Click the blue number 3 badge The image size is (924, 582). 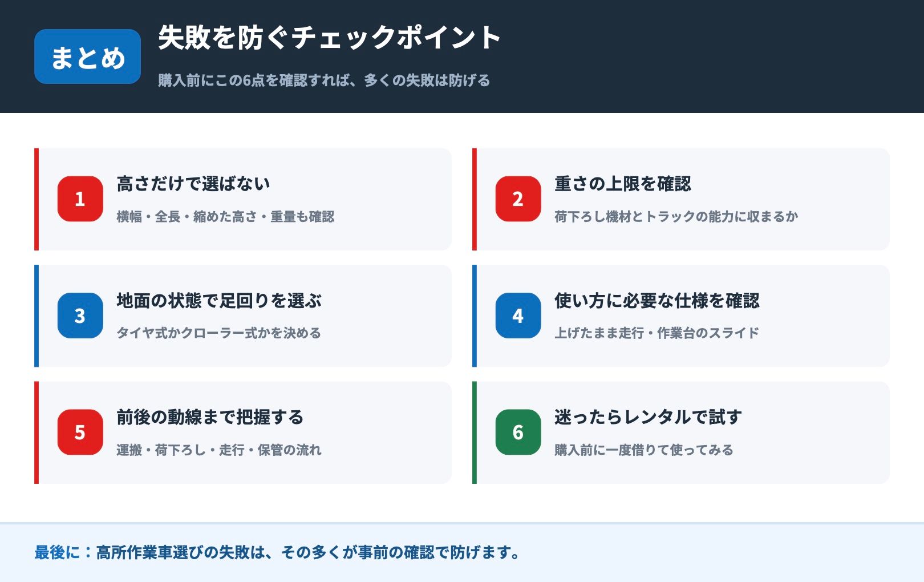coord(80,316)
